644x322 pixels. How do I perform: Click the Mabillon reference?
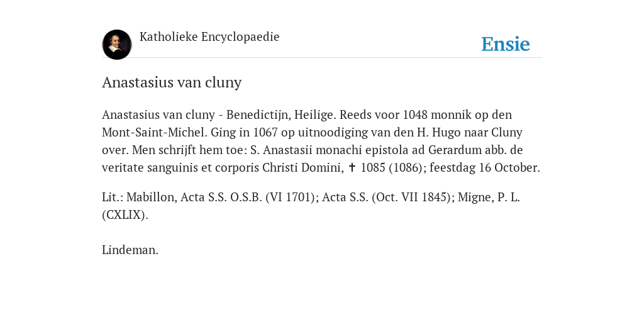(x=152, y=197)
